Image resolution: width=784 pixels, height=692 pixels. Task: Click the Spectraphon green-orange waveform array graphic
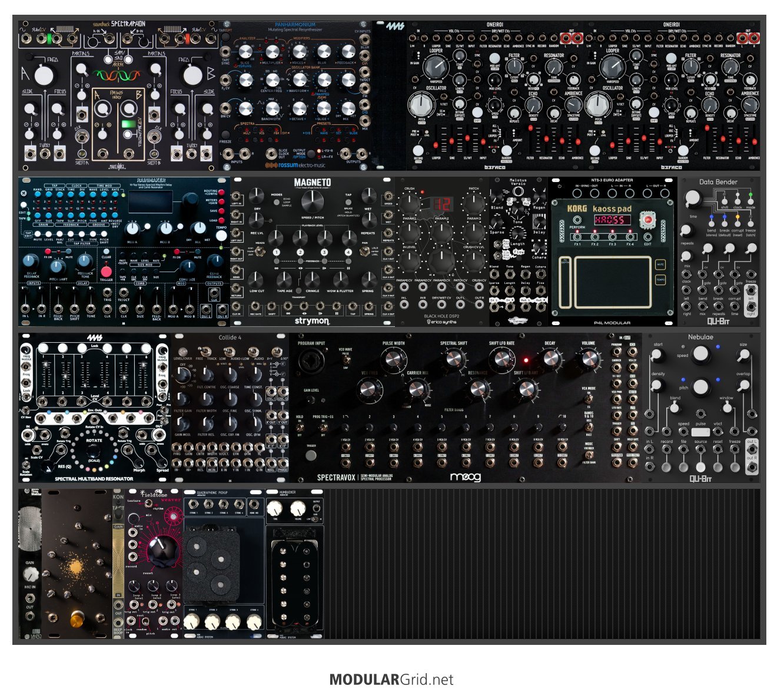pyautogui.click(x=118, y=75)
